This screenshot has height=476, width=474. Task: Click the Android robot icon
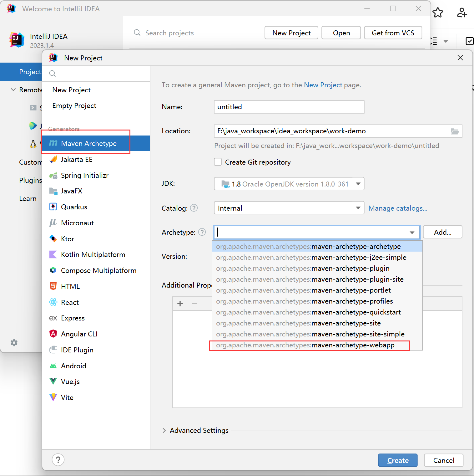click(53, 366)
